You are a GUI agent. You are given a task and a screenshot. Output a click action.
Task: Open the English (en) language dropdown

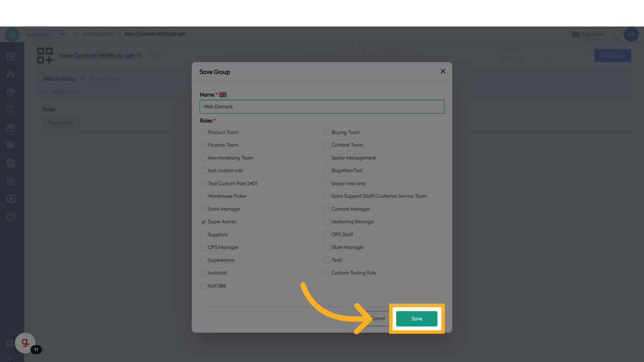tap(595, 35)
